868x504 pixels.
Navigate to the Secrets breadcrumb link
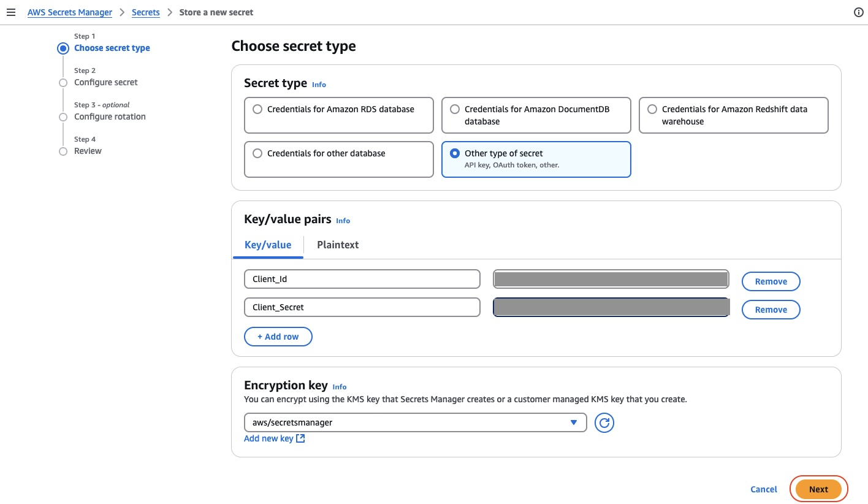point(146,12)
